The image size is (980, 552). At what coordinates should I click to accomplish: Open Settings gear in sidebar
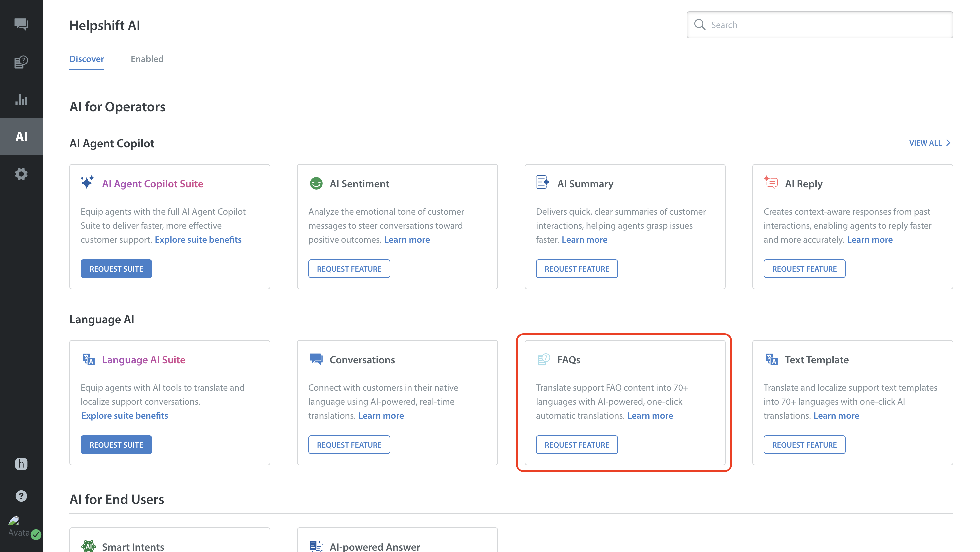(x=21, y=174)
